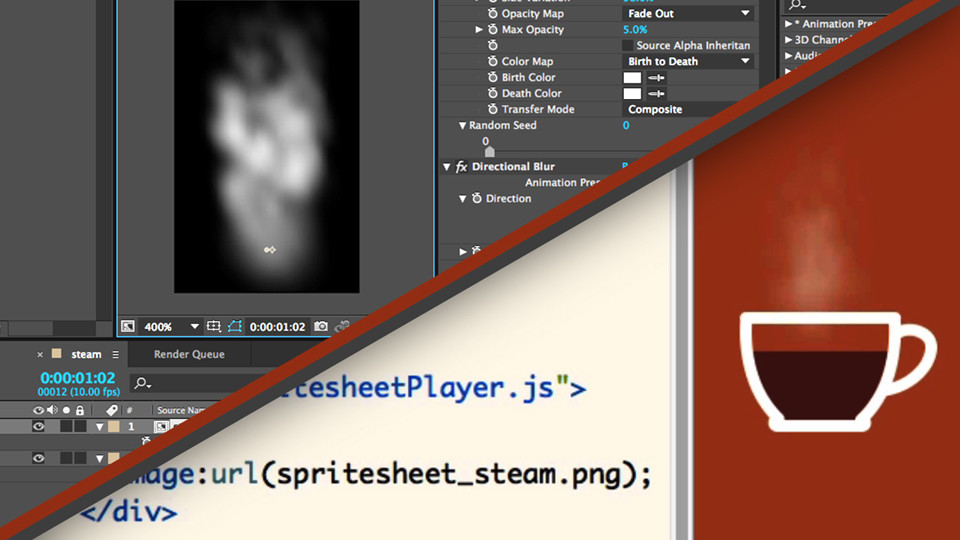Click the timeline search magnifier icon
960x540 pixels.
[x=142, y=383]
